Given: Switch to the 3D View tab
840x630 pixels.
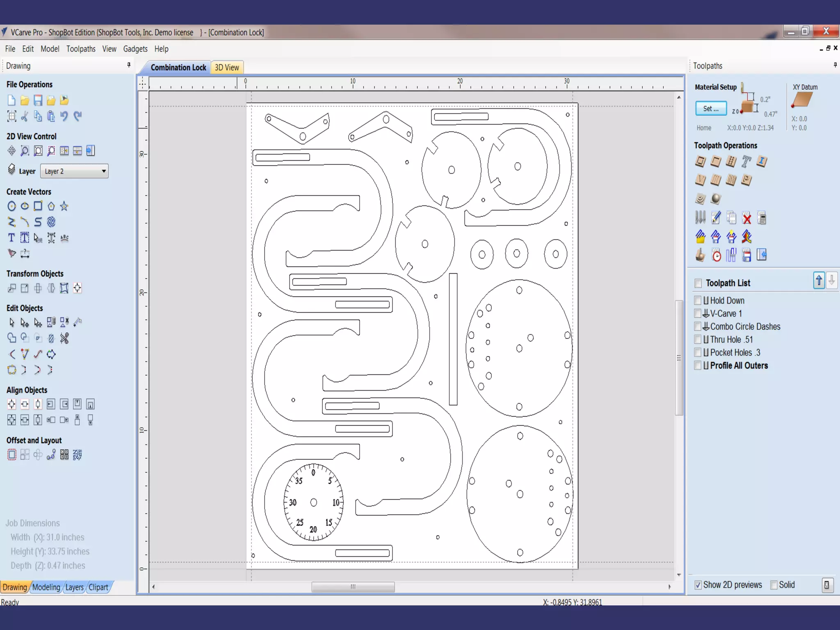Looking at the screenshot, I should (x=227, y=68).
